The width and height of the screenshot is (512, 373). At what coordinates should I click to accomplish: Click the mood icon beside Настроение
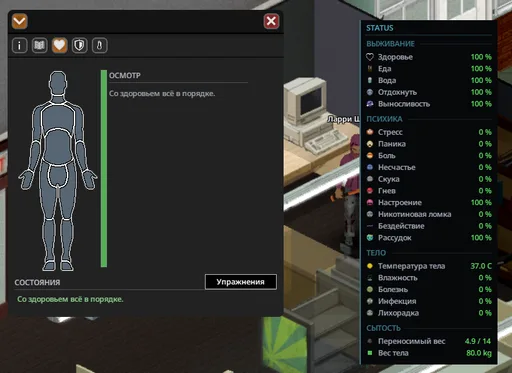pos(370,202)
